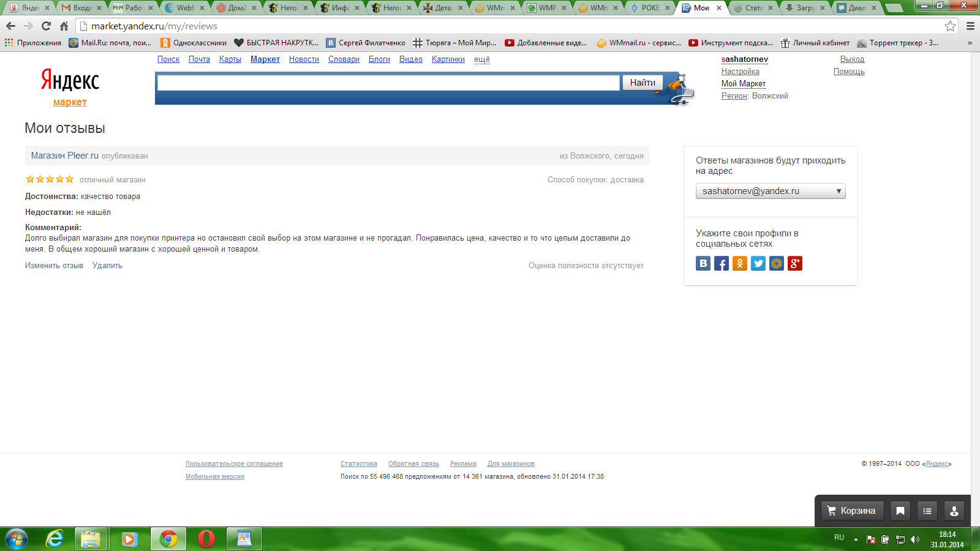The height and width of the screenshot is (551, 980).
Task: Show more bookmarks chevron
Action: pyautogui.click(x=970, y=43)
